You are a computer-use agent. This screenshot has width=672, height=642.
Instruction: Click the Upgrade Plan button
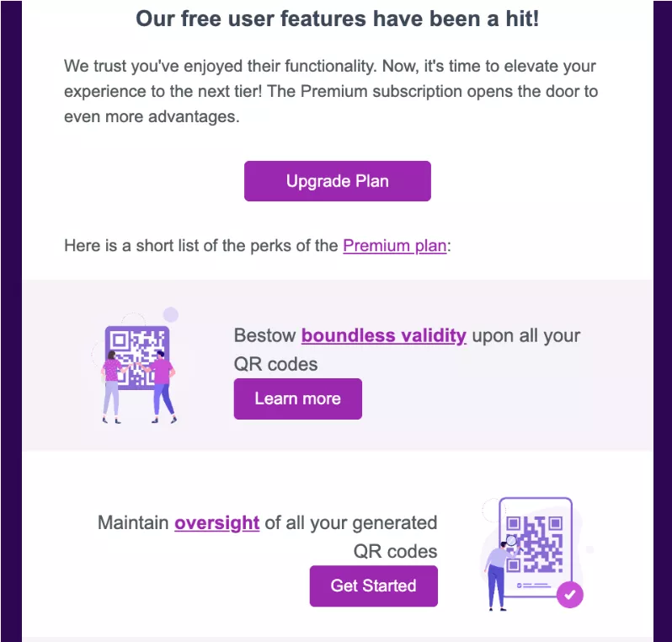coord(338,181)
